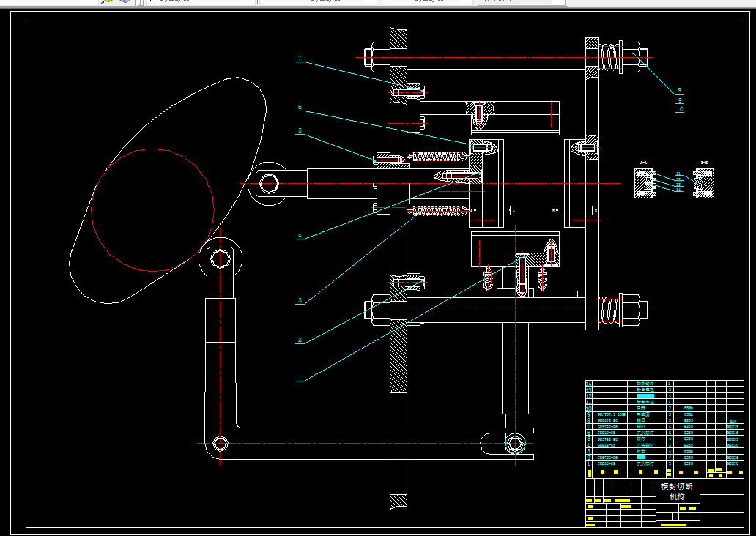This screenshot has height=536, width=756.
Task: Select the cyan filled name cell in row 12
Action: 645,395
